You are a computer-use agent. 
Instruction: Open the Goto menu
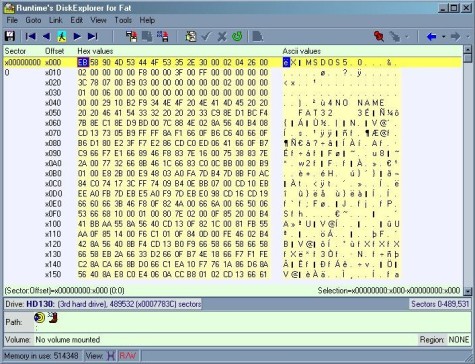point(33,20)
